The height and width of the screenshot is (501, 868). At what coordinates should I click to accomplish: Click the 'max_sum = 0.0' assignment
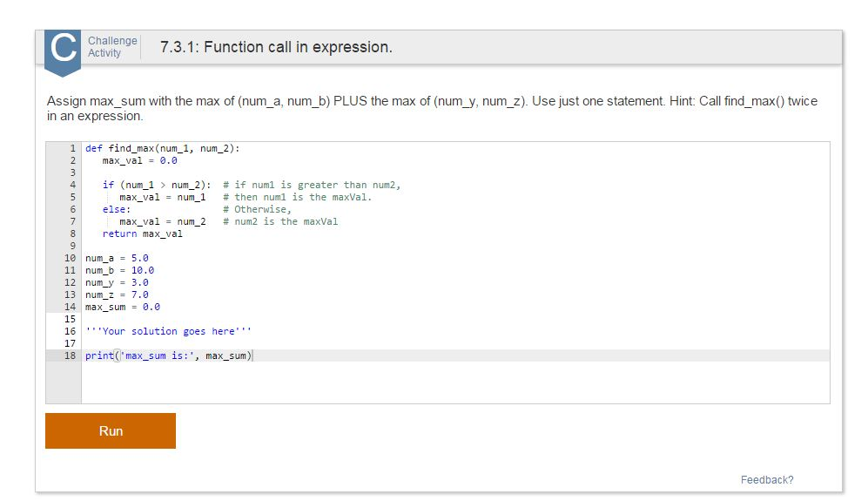tap(123, 307)
